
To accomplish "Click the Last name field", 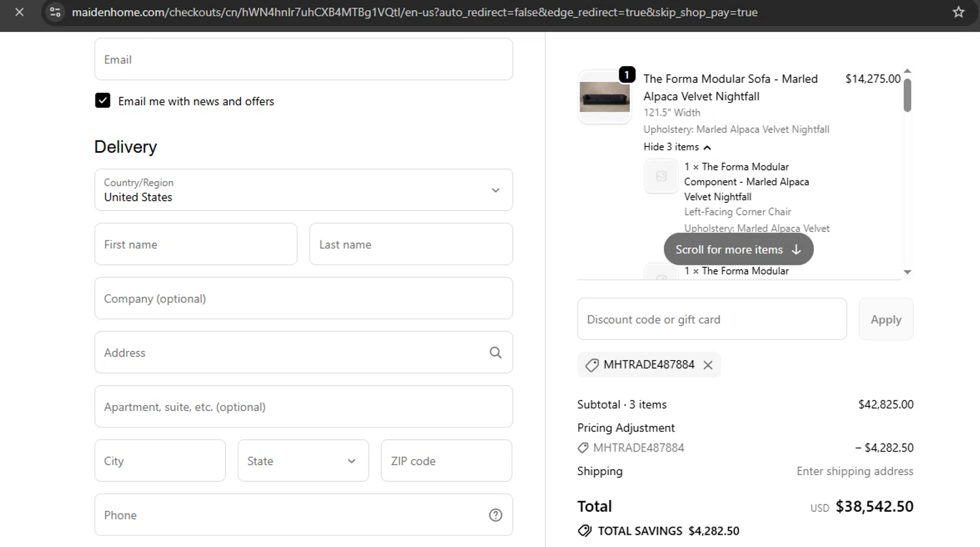I will coord(411,244).
